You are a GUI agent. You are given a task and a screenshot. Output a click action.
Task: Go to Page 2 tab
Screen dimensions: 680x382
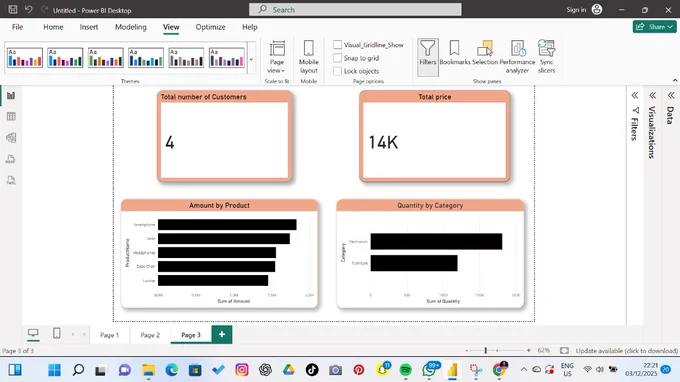point(150,335)
